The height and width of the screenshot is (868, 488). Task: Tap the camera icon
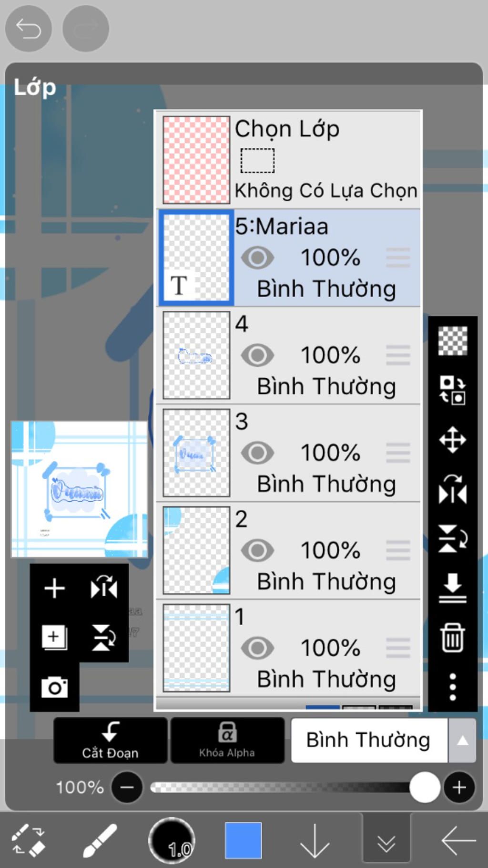pyautogui.click(x=54, y=687)
